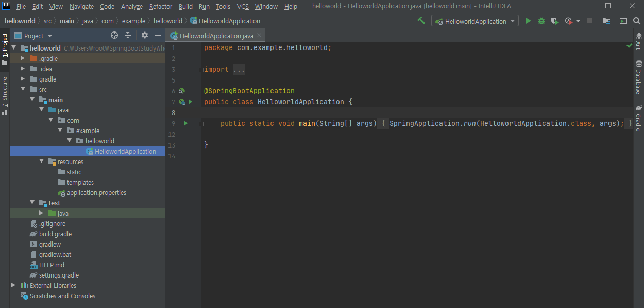The height and width of the screenshot is (308, 644).
Task: Run HelloworldApplication with green play icon
Action: [x=528, y=21]
